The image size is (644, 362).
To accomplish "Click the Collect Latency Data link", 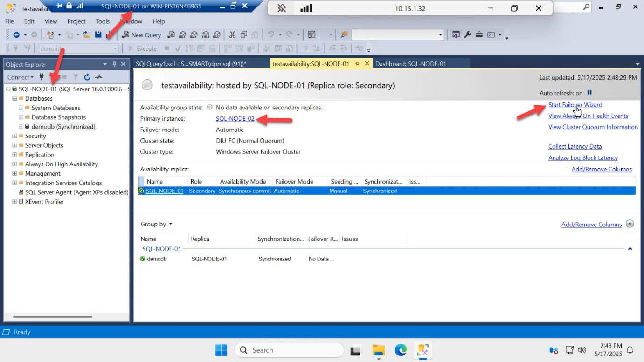I will (575, 146).
